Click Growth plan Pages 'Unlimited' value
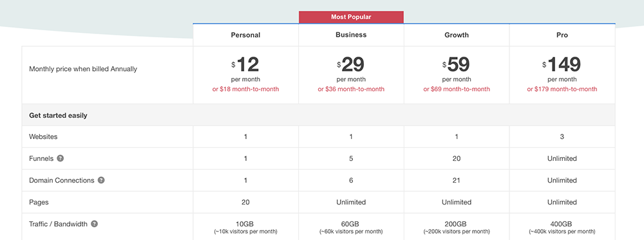The height and width of the screenshot is (240, 644). [457, 202]
